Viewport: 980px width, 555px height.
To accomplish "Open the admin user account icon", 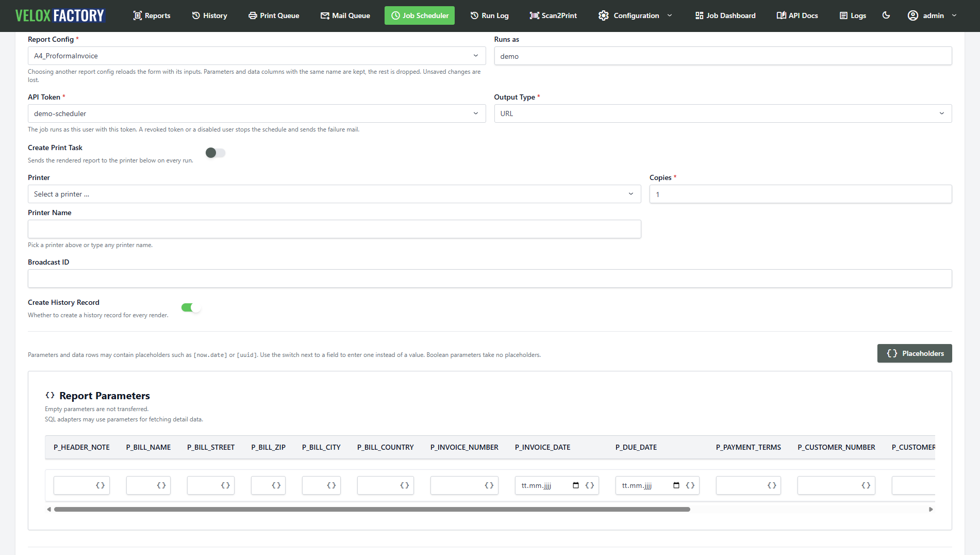I will (x=913, y=15).
